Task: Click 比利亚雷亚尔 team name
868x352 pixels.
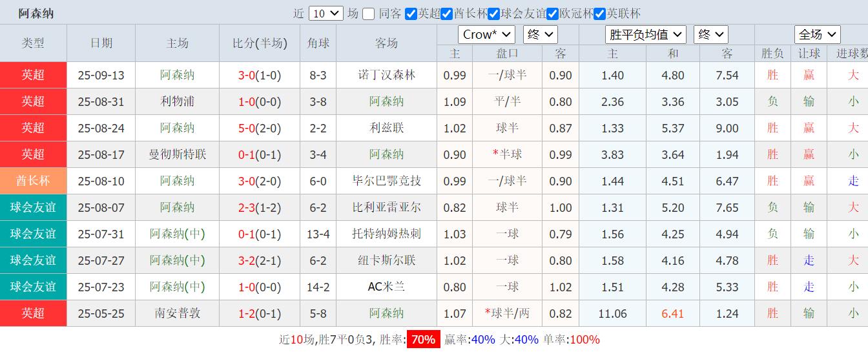Action: (387, 207)
